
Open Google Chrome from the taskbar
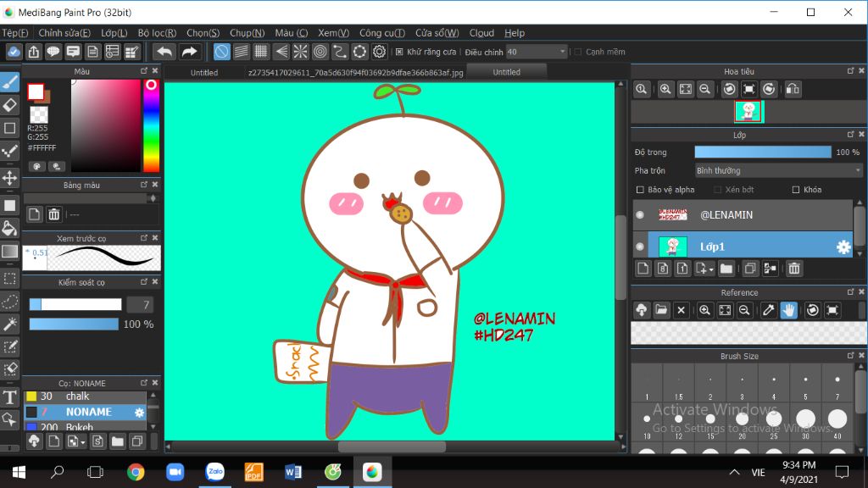(136, 472)
